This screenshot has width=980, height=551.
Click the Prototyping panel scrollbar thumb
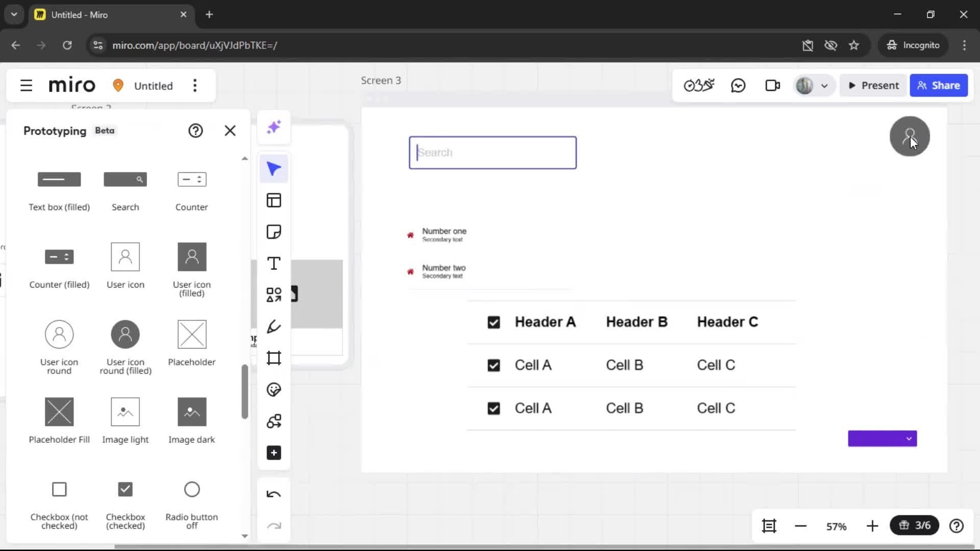[244, 391]
